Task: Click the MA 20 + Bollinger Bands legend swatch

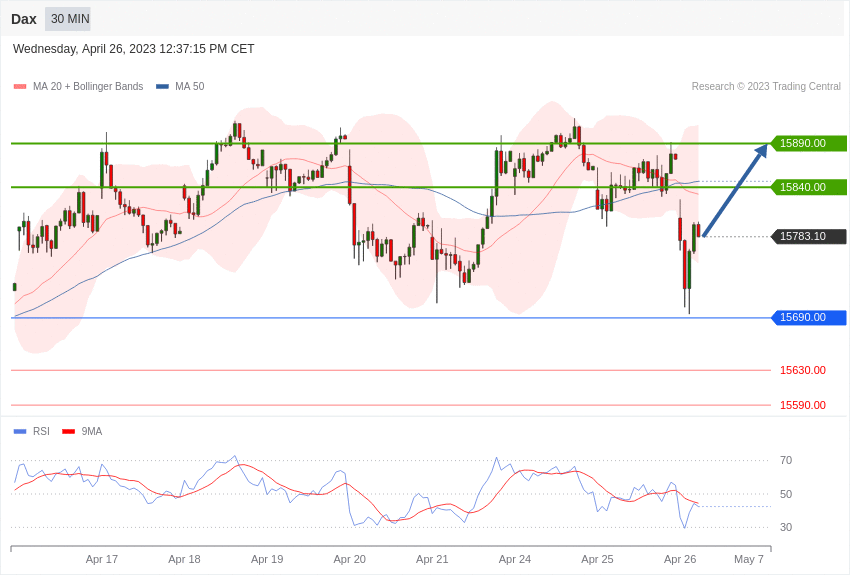Action: 20,87
